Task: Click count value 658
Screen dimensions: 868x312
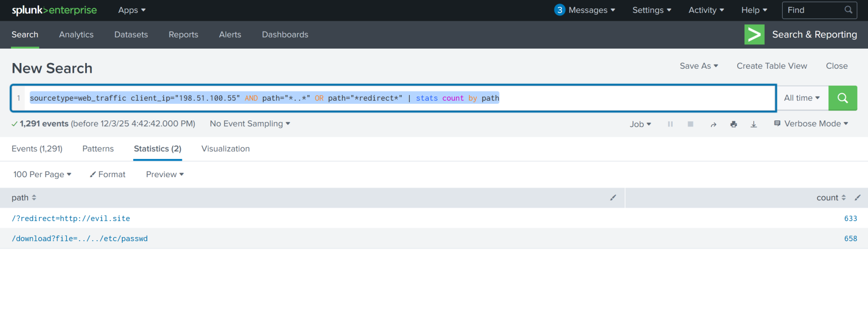Action: click(850, 239)
